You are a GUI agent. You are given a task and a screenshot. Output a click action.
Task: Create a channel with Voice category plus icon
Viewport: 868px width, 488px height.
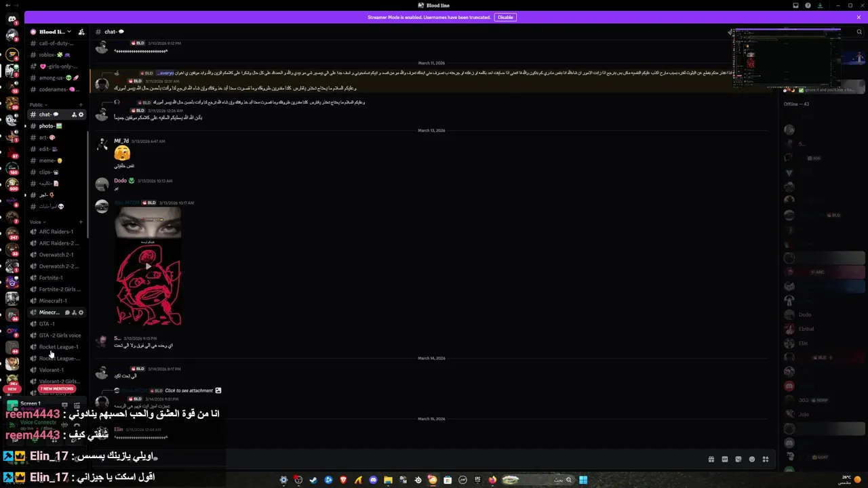(x=81, y=222)
